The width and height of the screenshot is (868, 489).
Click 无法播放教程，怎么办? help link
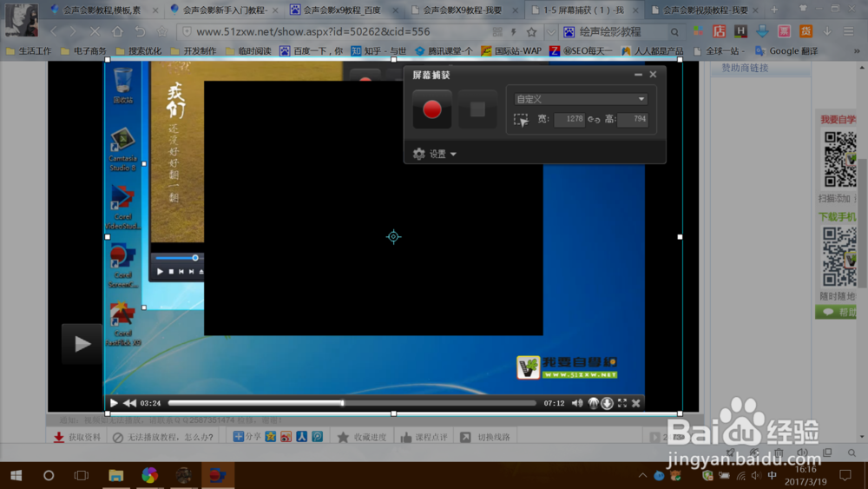[x=163, y=437]
